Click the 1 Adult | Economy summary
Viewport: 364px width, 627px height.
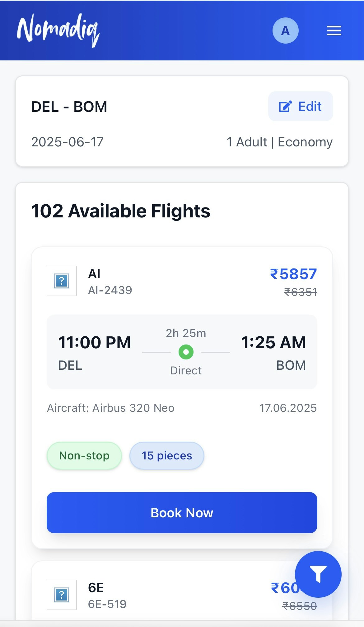(280, 142)
